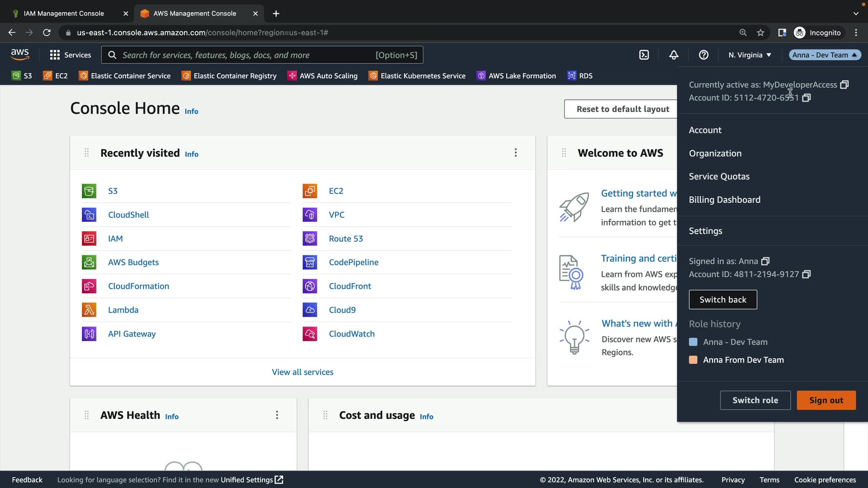Open AWS Health widget three-dot menu

coord(277,415)
